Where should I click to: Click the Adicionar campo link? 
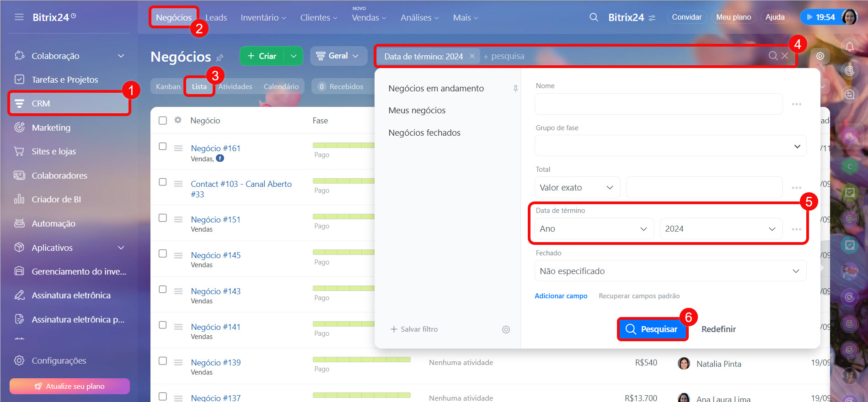click(x=561, y=296)
